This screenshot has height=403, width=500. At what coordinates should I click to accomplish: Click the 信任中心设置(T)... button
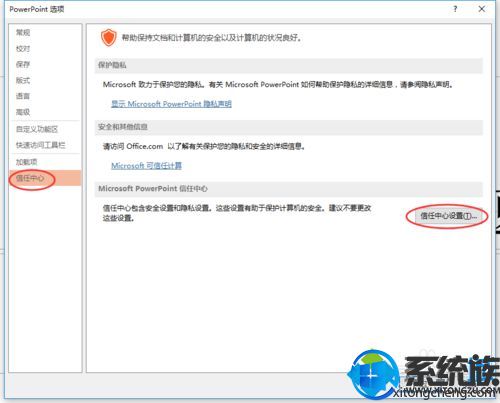point(448,216)
